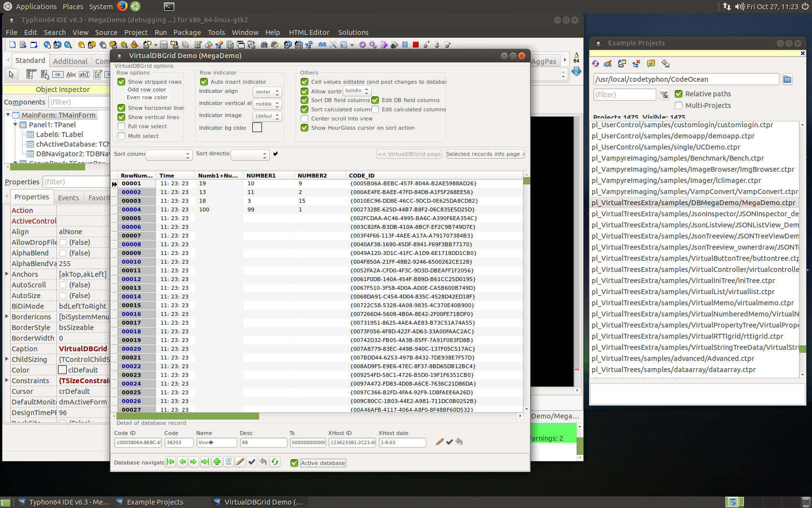Enable Multi-Projects checkbox in Example Projects

679,105
